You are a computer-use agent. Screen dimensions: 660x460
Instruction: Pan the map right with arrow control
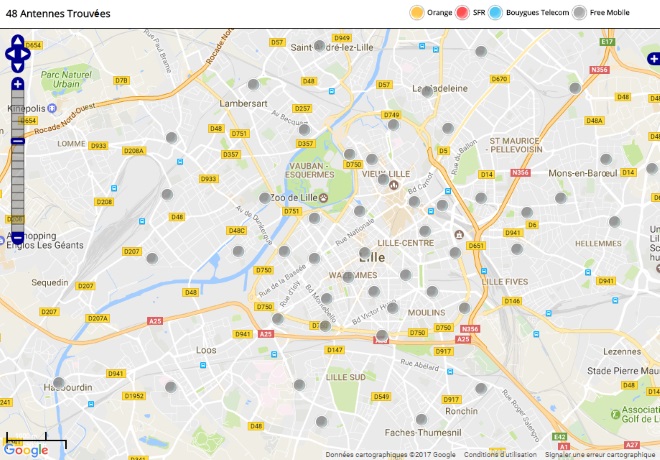(25, 54)
